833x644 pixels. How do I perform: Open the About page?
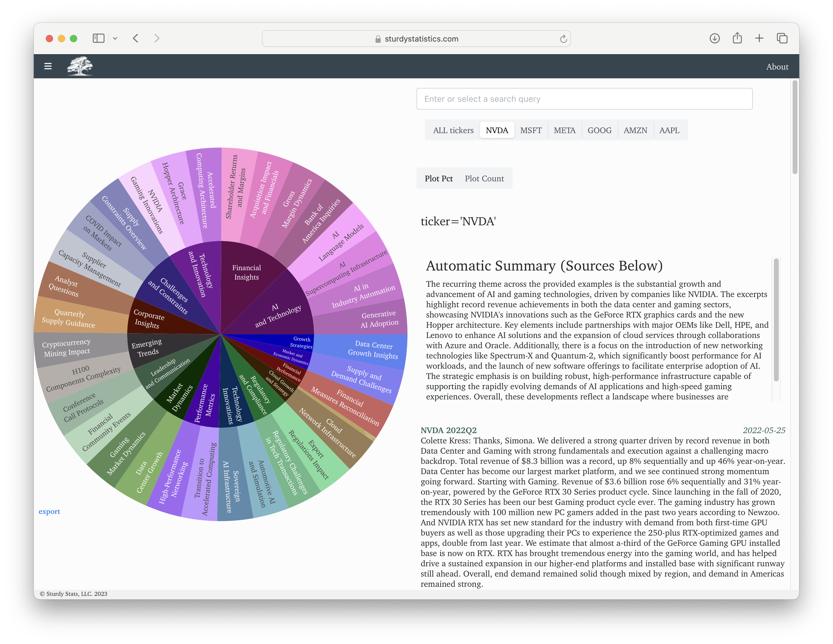point(777,66)
